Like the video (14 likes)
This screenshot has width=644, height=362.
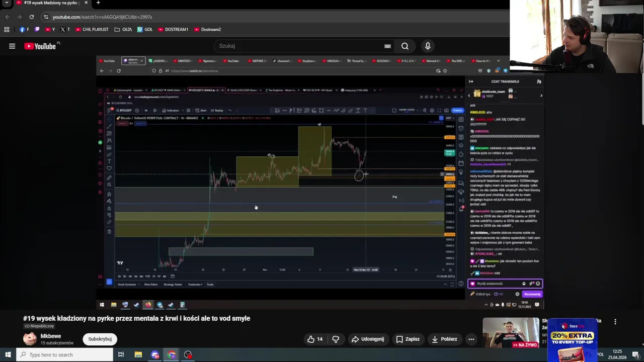tap(315, 339)
